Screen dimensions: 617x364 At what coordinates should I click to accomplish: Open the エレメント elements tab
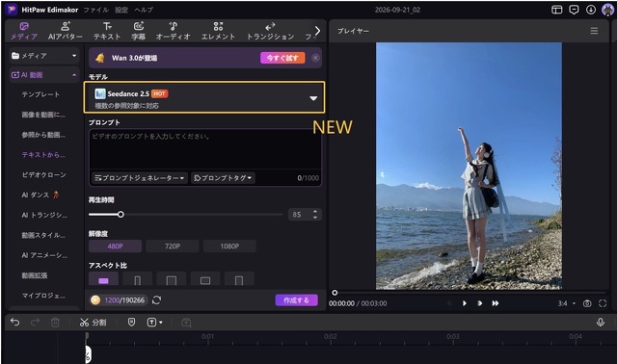pos(218,31)
